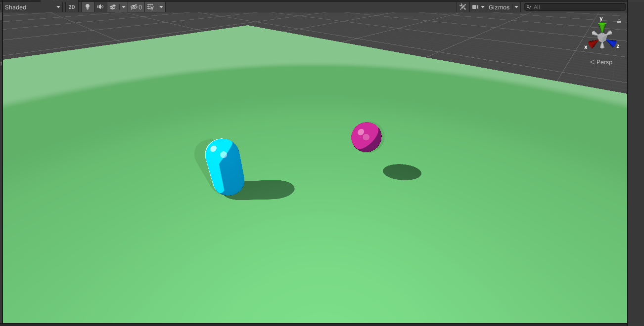Viewport: 644px width, 326px height.
Task: Click the scene effects visibility icon
Action: tap(113, 7)
